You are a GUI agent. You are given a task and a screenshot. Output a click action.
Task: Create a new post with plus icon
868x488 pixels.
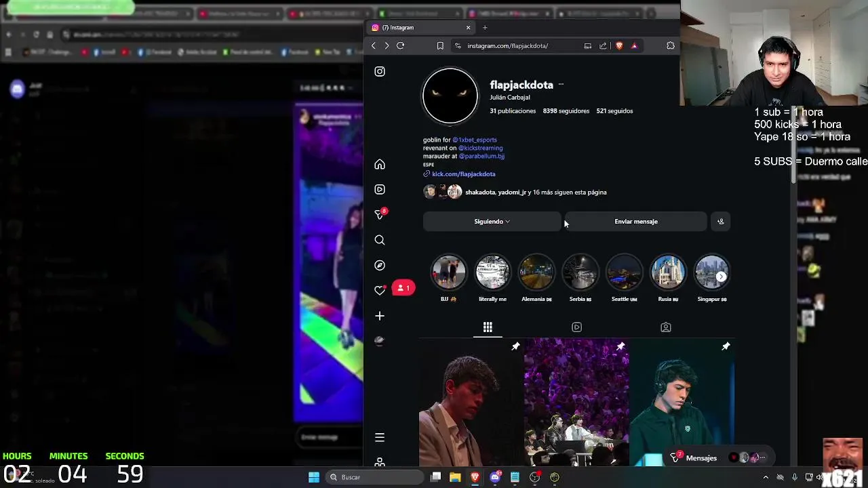click(x=380, y=316)
